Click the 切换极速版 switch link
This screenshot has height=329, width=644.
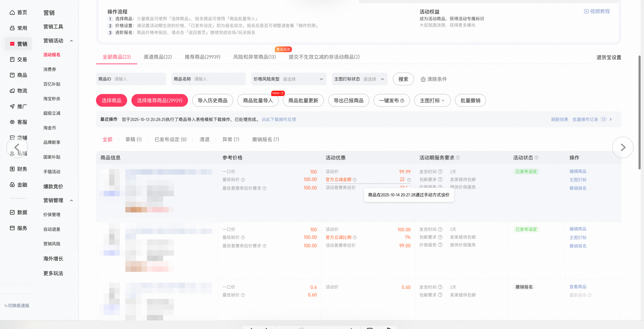click(x=17, y=306)
